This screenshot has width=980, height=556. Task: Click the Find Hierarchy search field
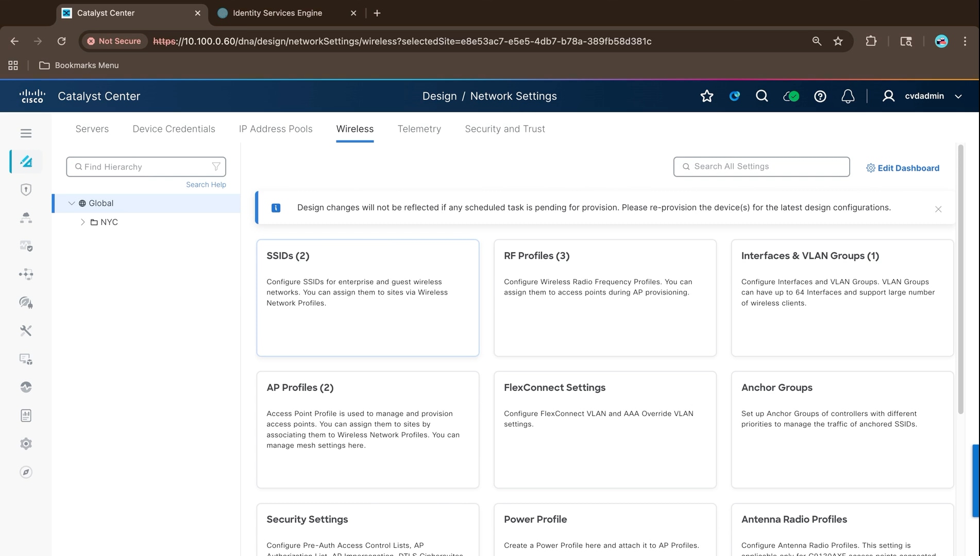tap(146, 167)
